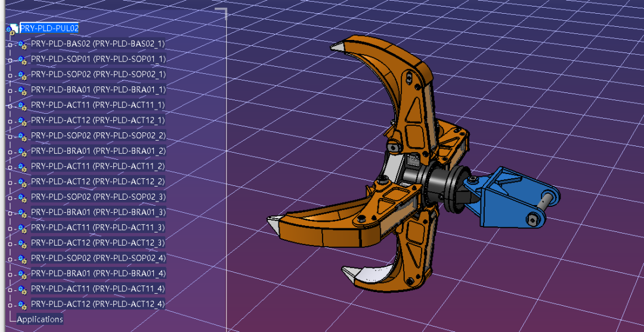
Task: Click the icon of PRY-PLD-BAS02_1
Action: point(22,45)
